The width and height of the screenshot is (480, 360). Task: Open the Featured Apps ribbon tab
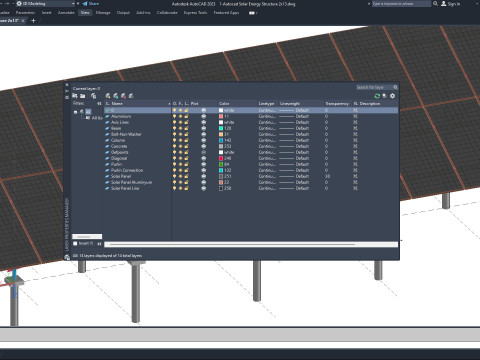[226, 13]
